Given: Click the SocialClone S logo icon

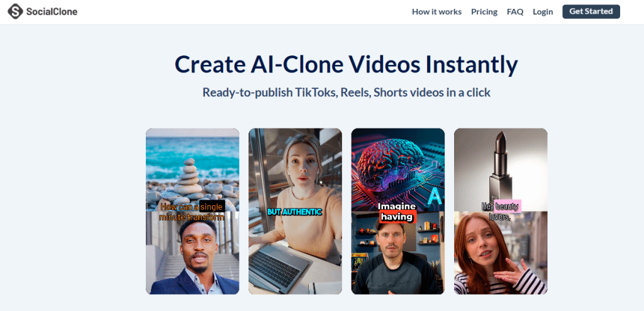Looking at the screenshot, I should click(x=15, y=11).
